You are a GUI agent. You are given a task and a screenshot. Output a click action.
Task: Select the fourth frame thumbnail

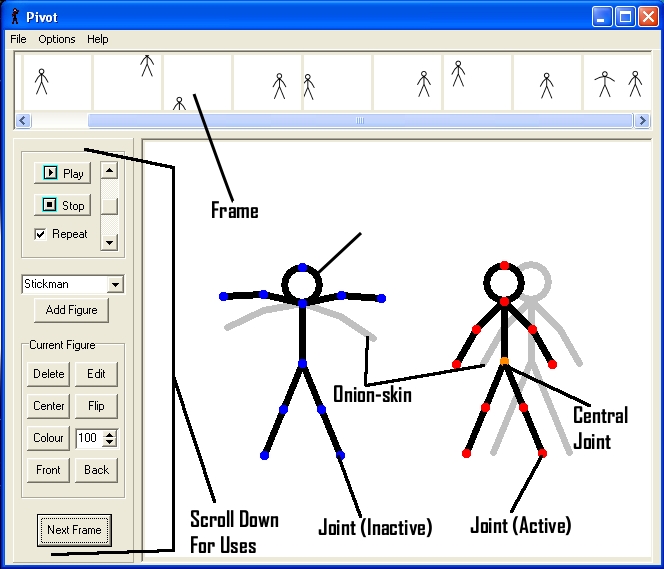pos(268,82)
